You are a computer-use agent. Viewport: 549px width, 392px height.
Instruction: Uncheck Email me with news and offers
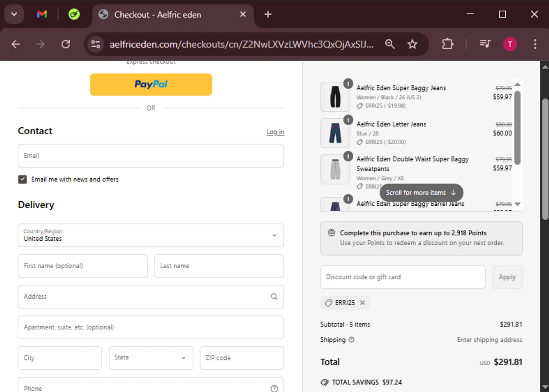point(22,179)
